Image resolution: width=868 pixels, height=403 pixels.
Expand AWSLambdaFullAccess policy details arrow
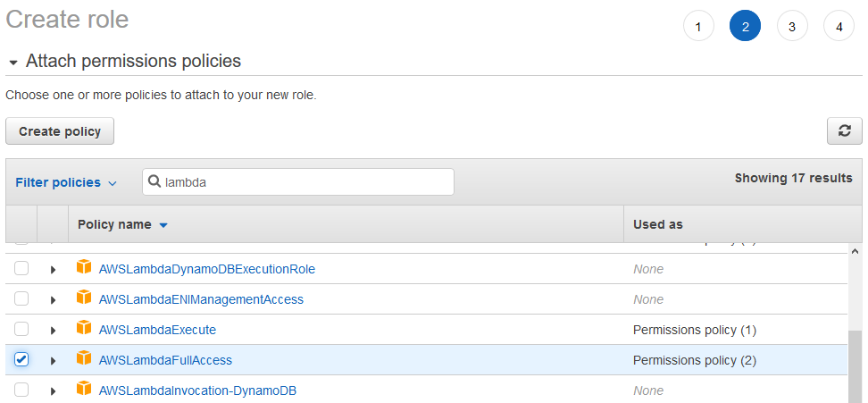[54, 361]
